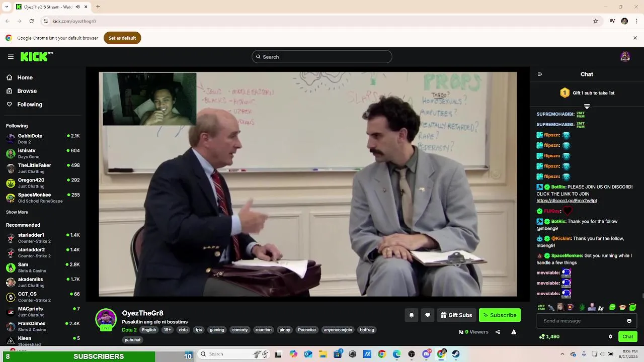Click Show More under Following
Screen dimensions: 644x362
[x=17, y=212]
